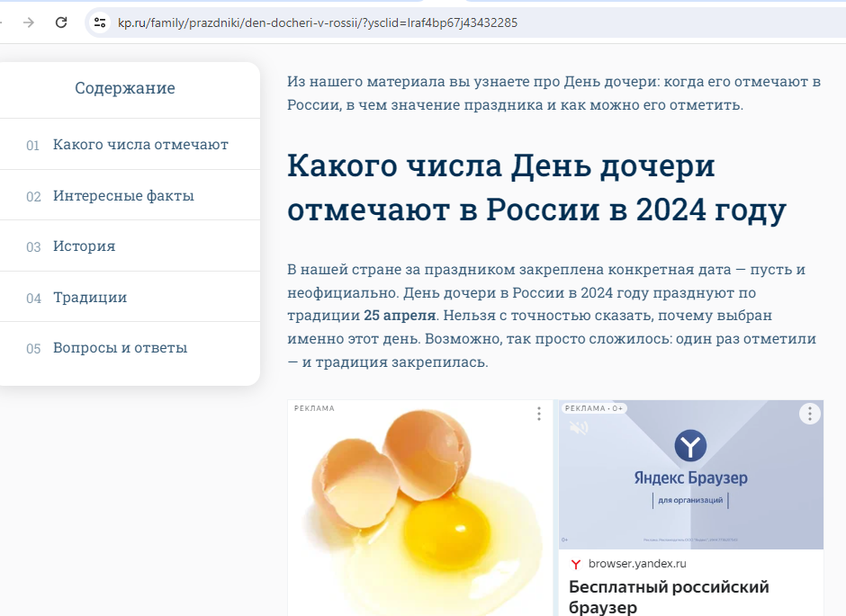Open the browser.yandex.ru link
Viewport: 846px width, 616px height.
637,564
